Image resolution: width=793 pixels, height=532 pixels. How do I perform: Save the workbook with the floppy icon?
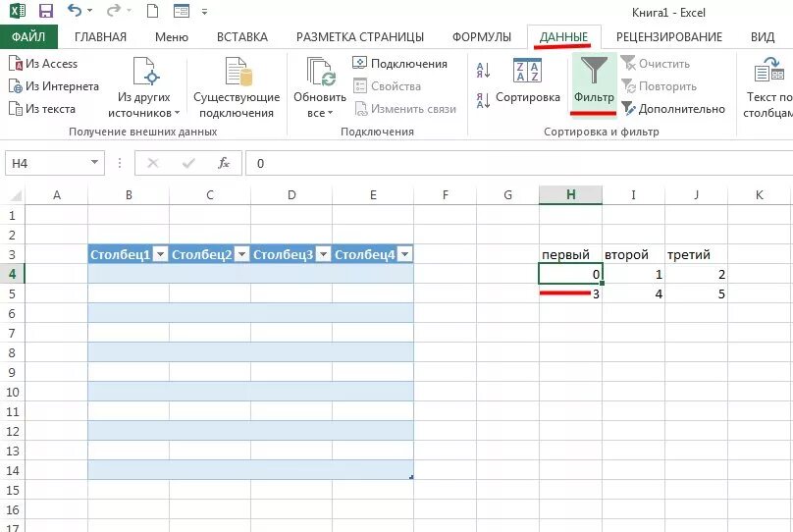click(46, 11)
